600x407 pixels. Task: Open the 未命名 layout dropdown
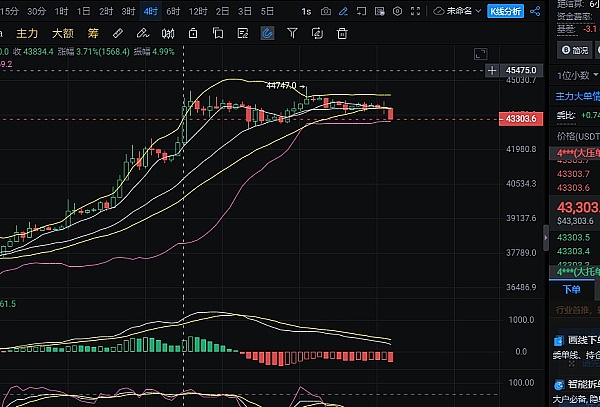[x=458, y=11]
